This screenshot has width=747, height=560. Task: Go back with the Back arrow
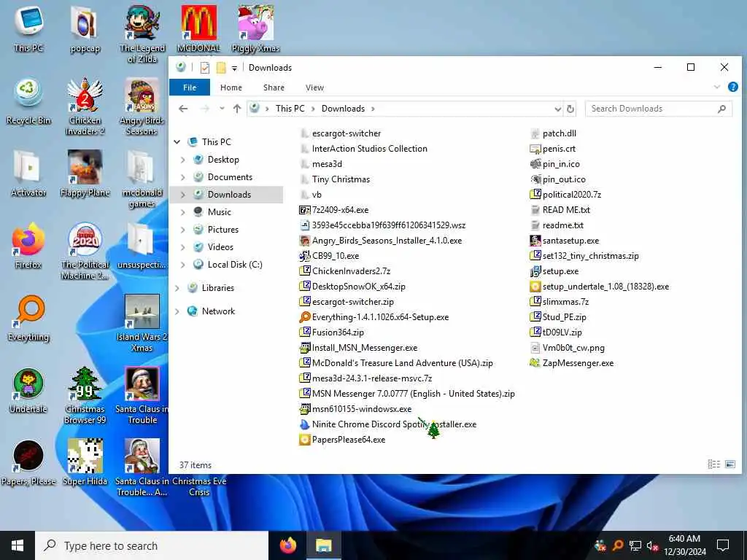point(183,109)
